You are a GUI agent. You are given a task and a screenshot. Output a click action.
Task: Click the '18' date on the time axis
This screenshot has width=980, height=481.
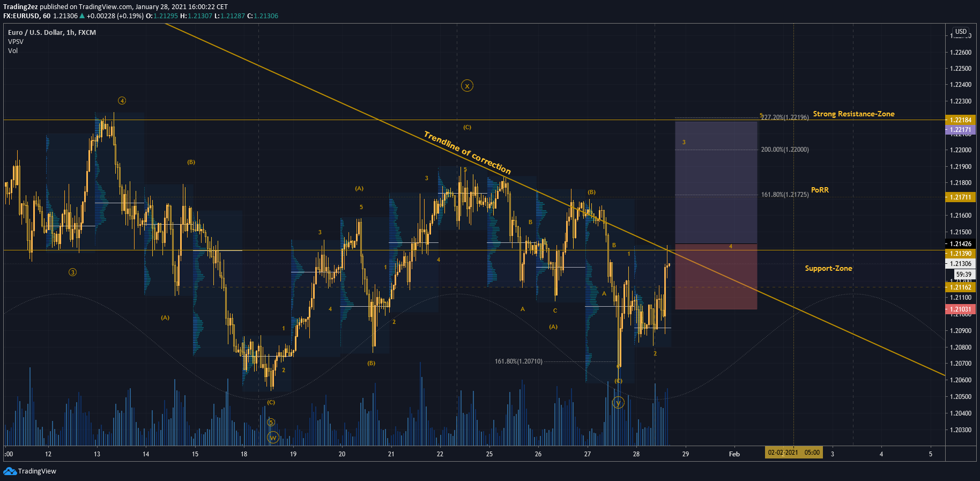[x=244, y=454]
